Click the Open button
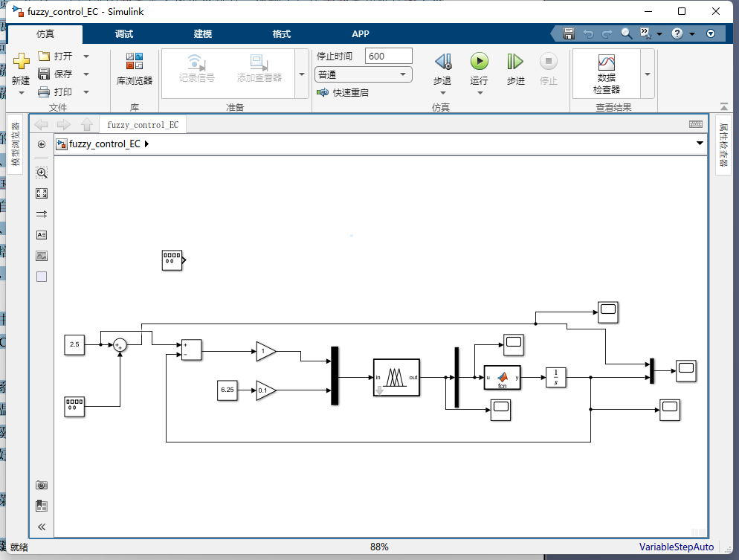 [x=56, y=56]
